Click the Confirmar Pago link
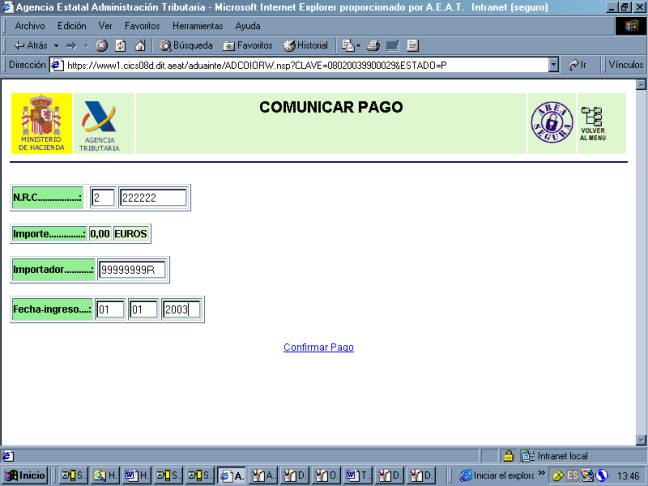This screenshot has height=486, width=648. [318, 347]
